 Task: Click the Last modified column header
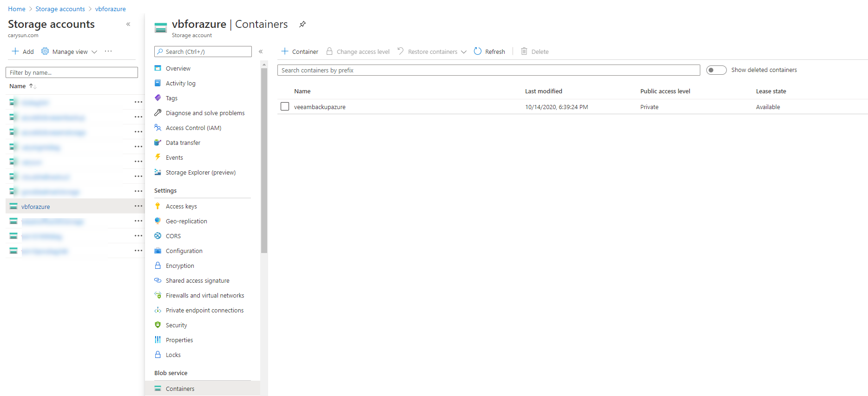click(544, 91)
